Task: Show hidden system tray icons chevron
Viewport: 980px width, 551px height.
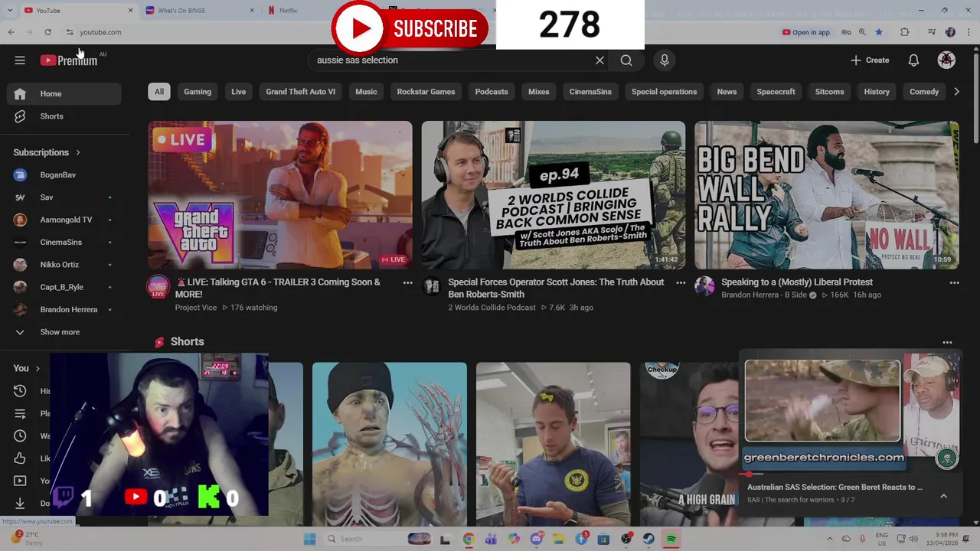Action: point(830,539)
